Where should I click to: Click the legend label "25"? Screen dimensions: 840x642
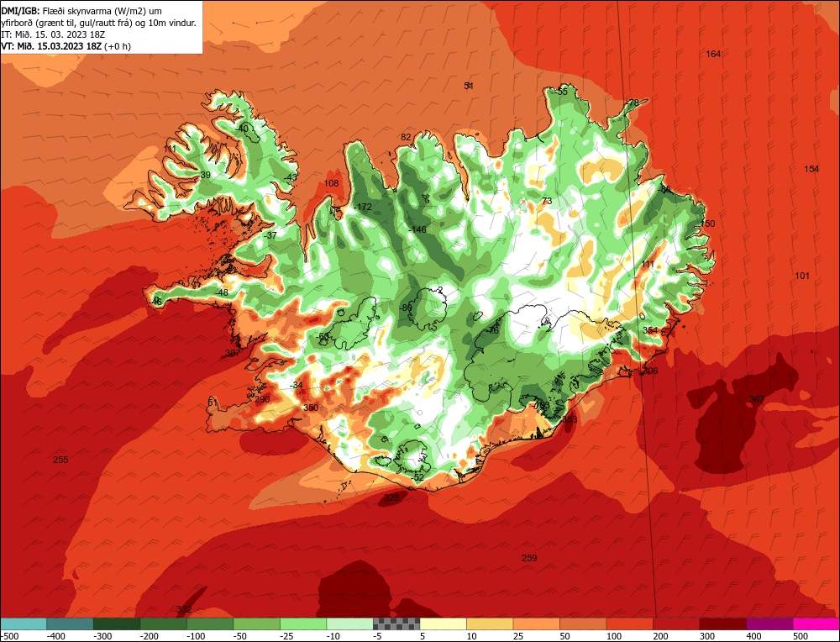click(x=518, y=636)
